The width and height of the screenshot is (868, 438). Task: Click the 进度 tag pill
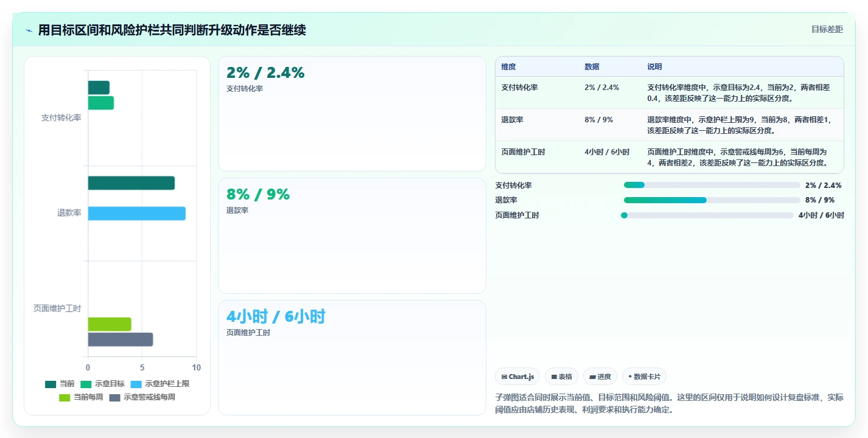pyautogui.click(x=600, y=377)
